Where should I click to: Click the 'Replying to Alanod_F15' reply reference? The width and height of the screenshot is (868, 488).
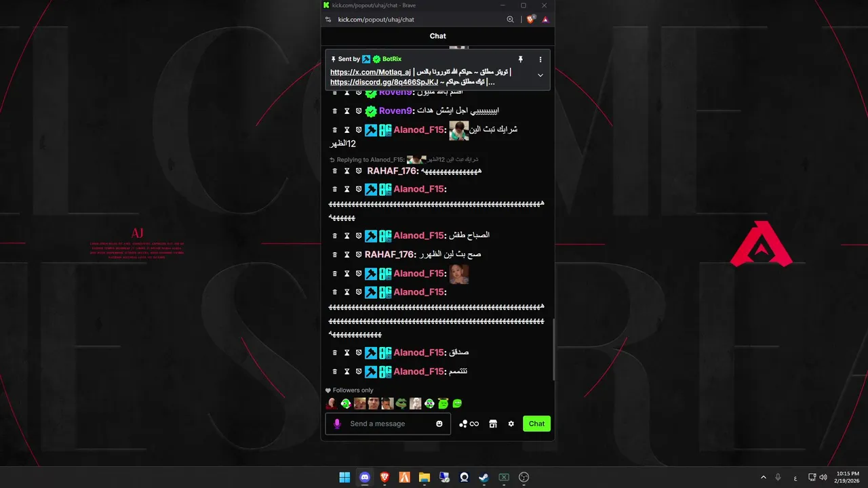403,160
